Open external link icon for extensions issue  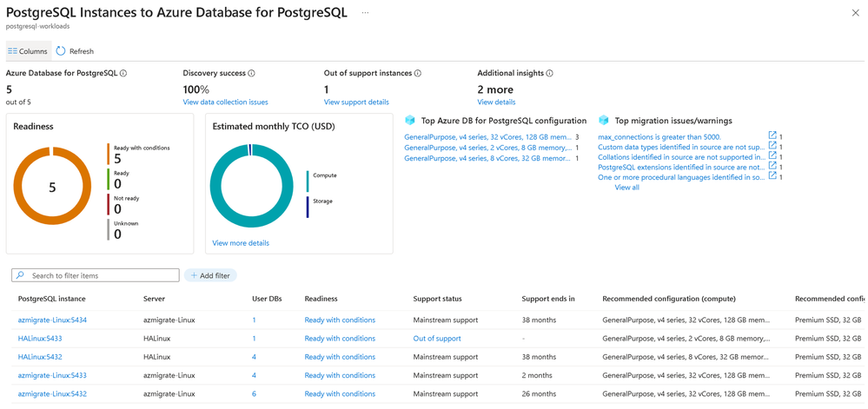point(772,166)
